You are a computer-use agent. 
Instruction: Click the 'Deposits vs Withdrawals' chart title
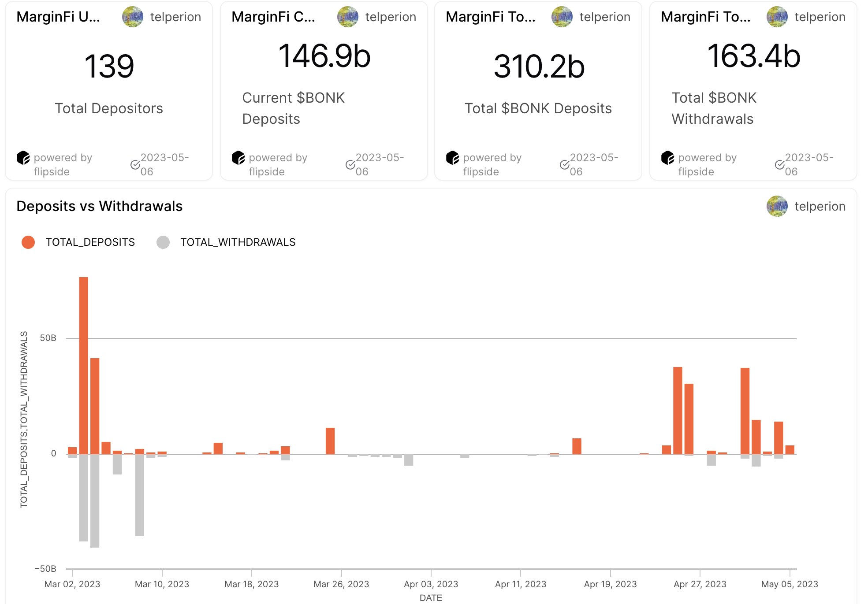100,206
